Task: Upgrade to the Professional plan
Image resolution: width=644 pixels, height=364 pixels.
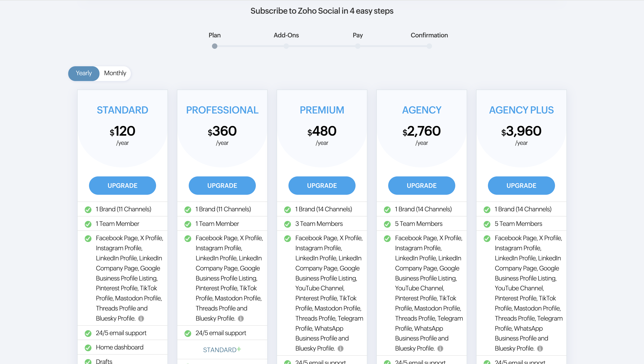Action: (222, 186)
